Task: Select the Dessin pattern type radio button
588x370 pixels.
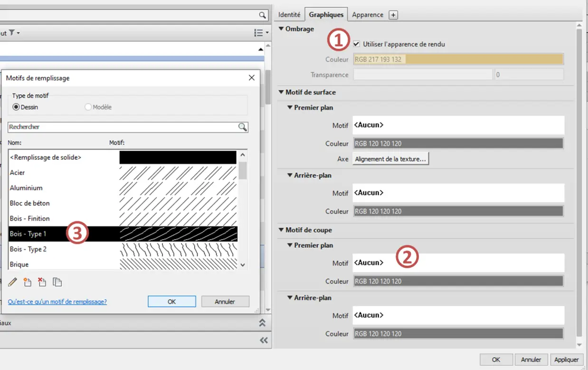Action: point(16,107)
